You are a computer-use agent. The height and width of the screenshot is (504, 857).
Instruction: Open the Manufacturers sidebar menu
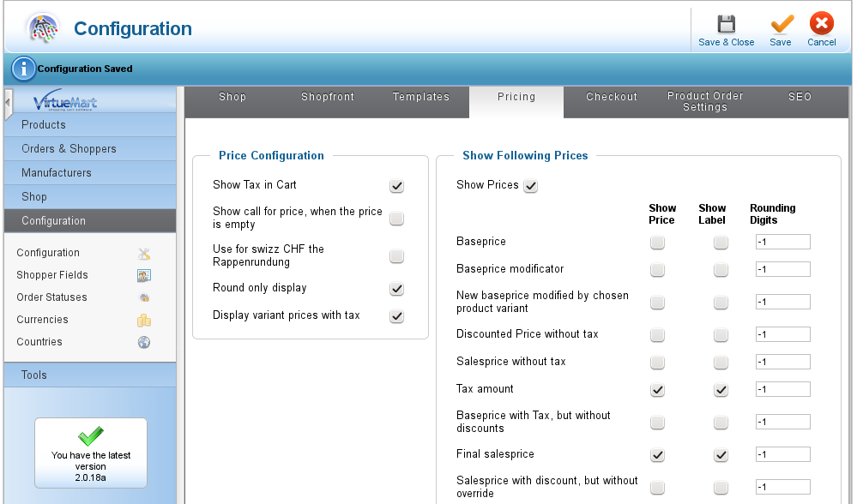pos(57,173)
